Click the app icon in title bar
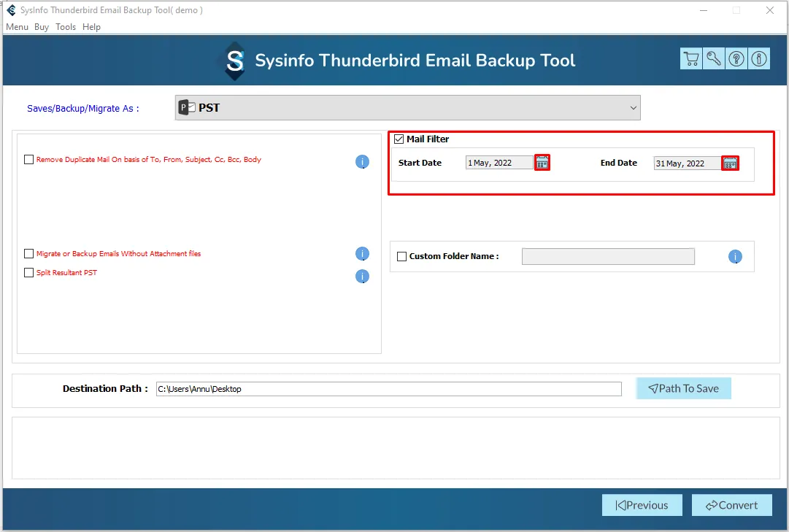The width and height of the screenshot is (789, 532). (11, 10)
